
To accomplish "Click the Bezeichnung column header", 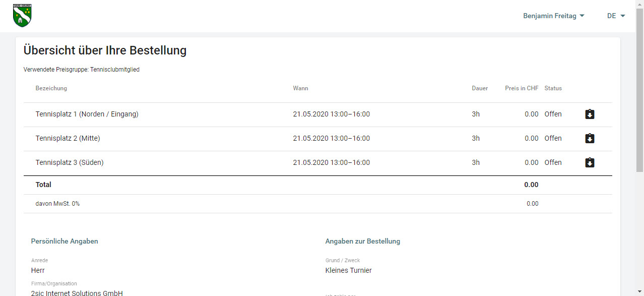I will 51,88.
